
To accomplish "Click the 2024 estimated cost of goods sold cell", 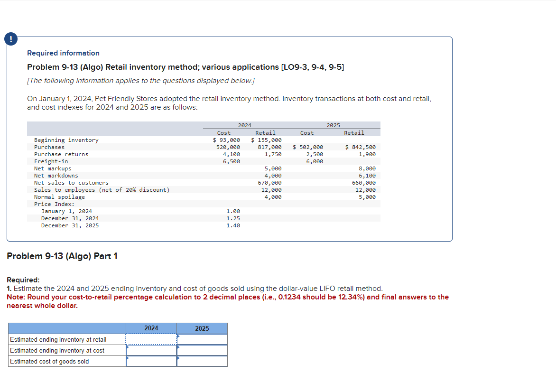I will click(151, 361).
